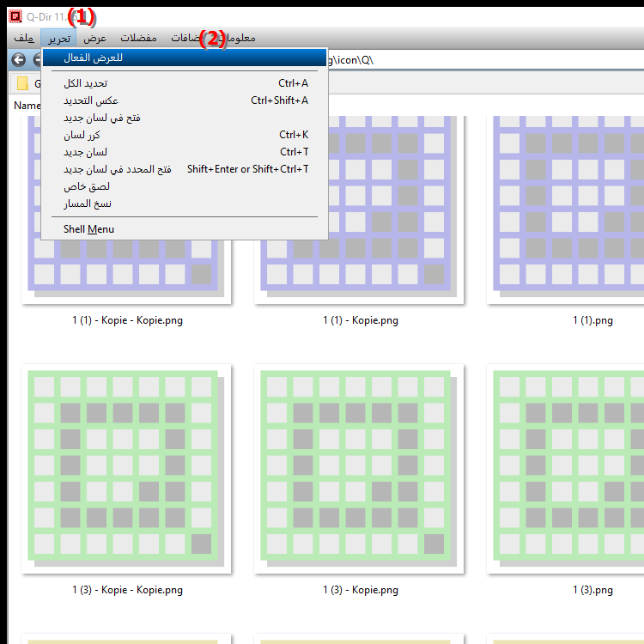
Task: Choose نسخ المسار menu entry
Action: click(185, 204)
